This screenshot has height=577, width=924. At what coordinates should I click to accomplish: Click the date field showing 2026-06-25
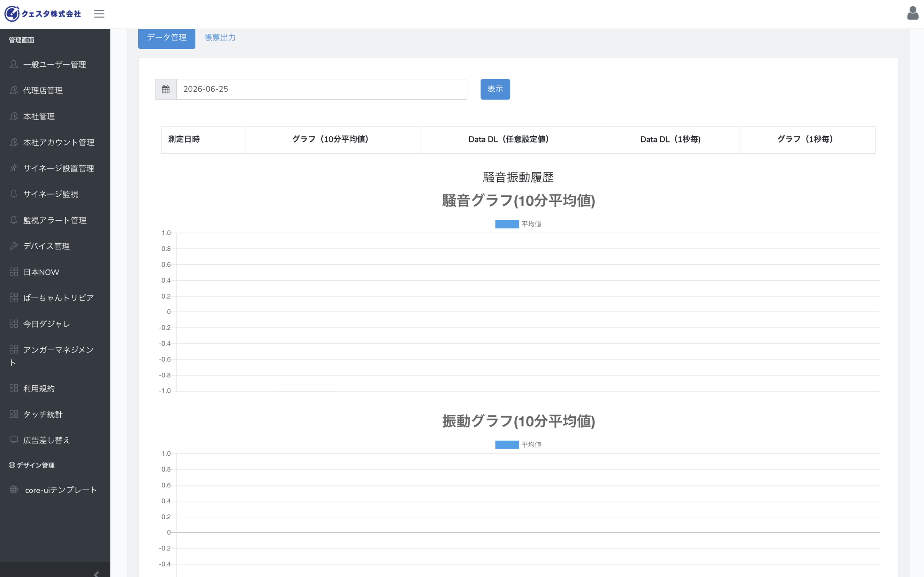tap(322, 89)
